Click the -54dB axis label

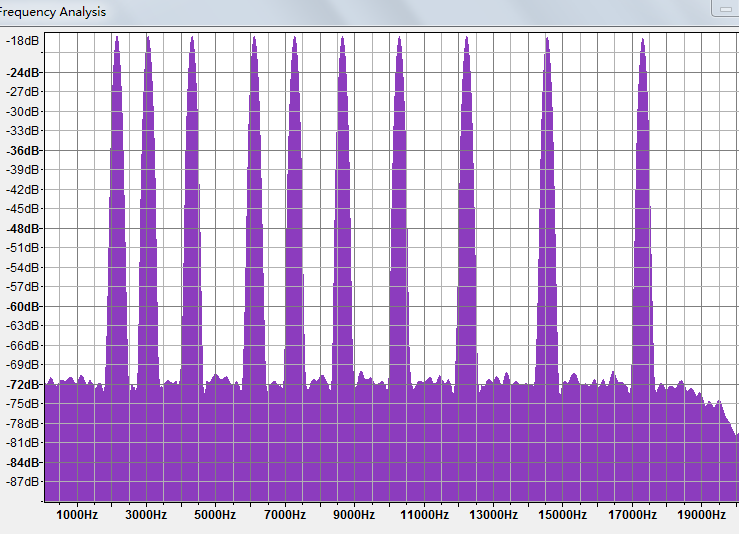click(22, 268)
